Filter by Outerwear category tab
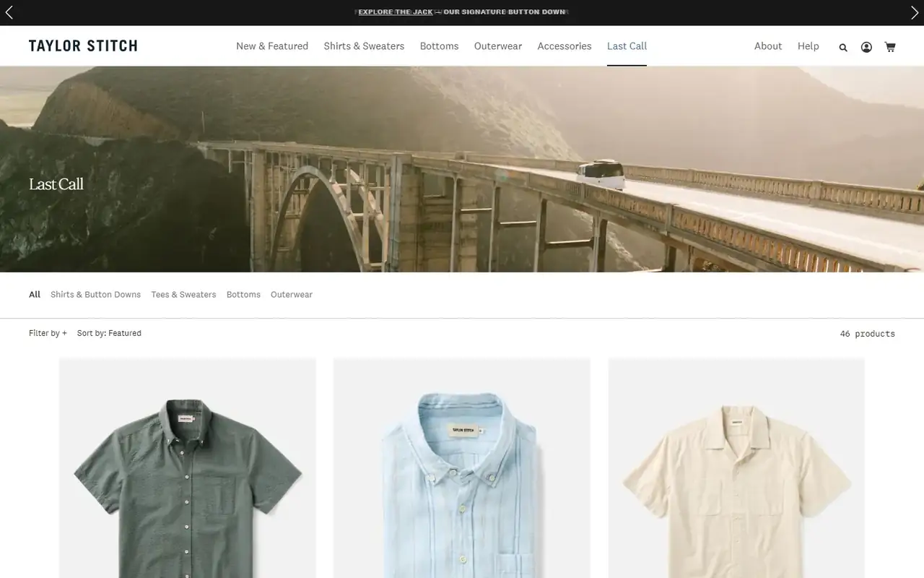This screenshot has width=924, height=578. 292,295
